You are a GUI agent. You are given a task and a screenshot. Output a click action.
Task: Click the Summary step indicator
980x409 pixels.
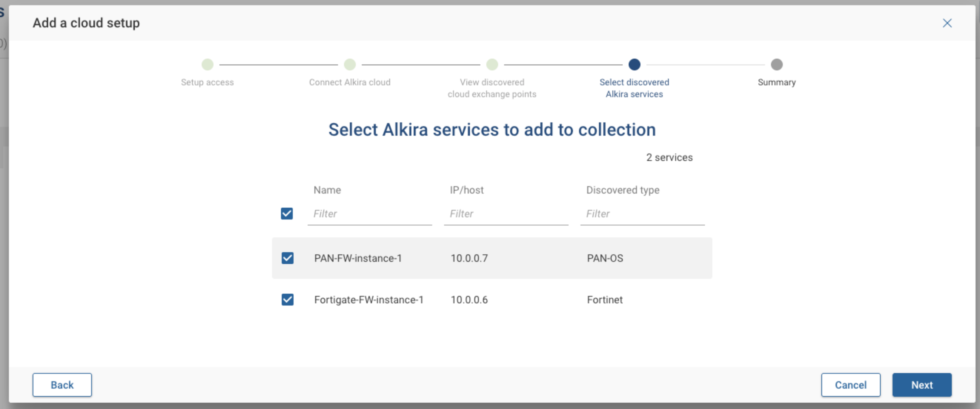(x=777, y=65)
